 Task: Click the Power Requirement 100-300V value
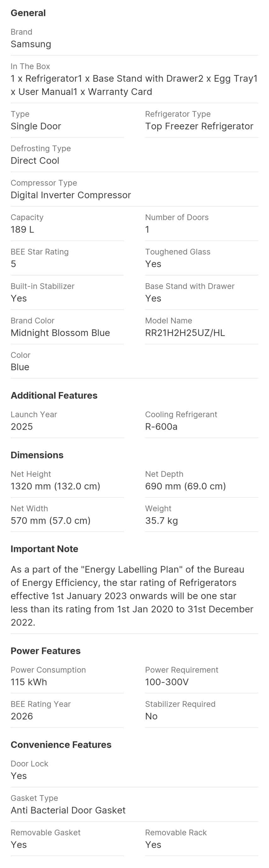click(x=167, y=682)
